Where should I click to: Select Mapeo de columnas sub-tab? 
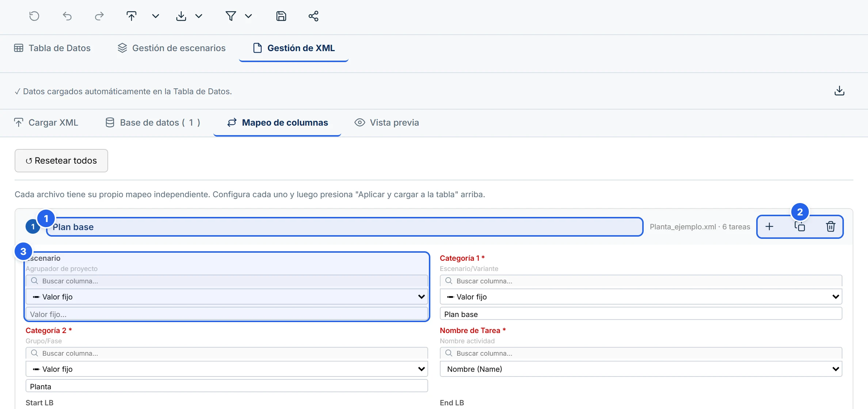(278, 122)
